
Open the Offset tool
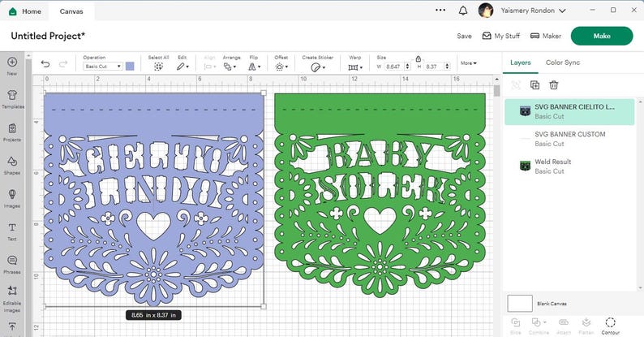pos(281,67)
